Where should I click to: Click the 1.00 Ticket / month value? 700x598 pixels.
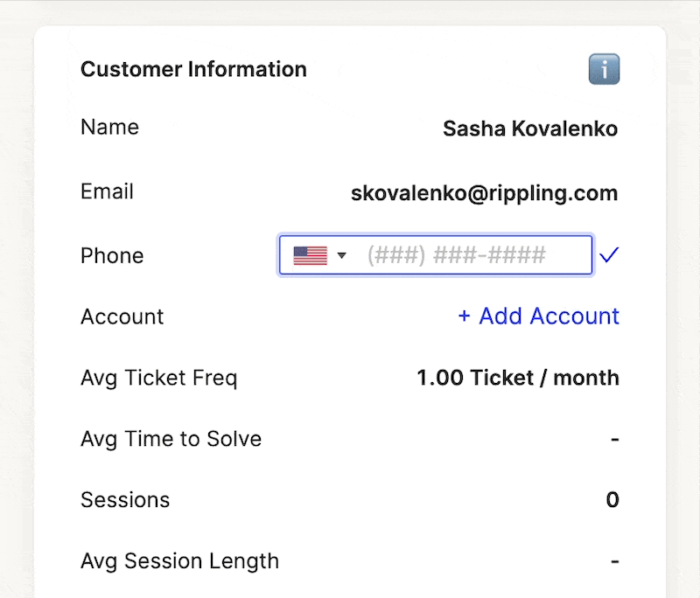518,378
